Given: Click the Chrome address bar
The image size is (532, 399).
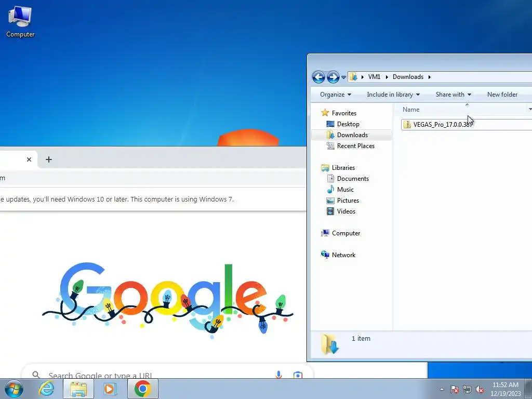Looking at the screenshot, I should [x=153, y=178].
